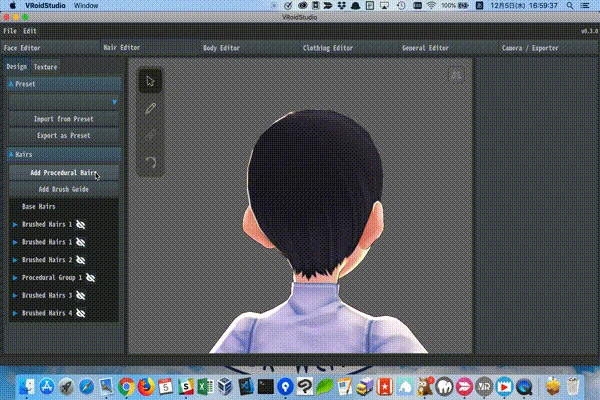This screenshot has height=400, width=600.
Task: Open the Edit menu
Action: click(x=30, y=31)
